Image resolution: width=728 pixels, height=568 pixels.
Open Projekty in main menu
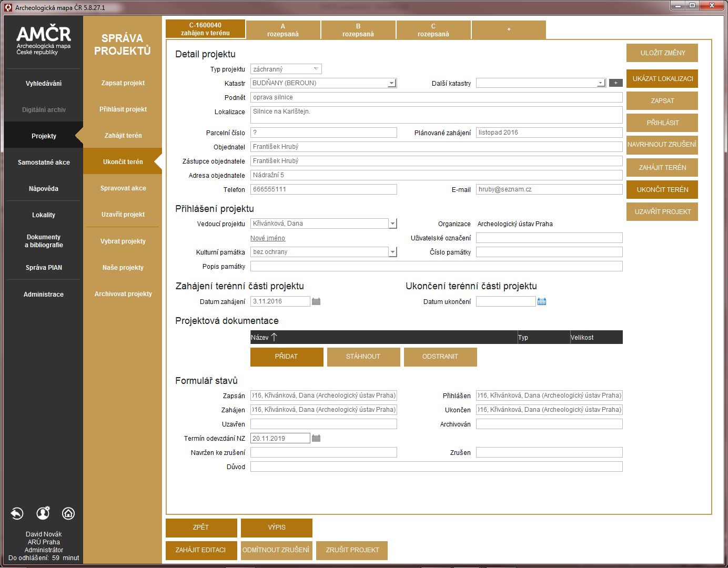click(44, 136)
